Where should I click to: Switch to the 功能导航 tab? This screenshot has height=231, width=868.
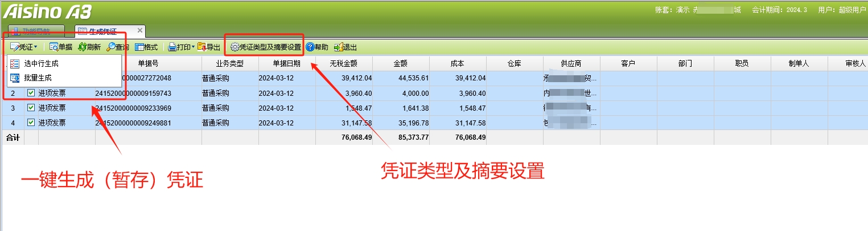[x=35, y=31]
